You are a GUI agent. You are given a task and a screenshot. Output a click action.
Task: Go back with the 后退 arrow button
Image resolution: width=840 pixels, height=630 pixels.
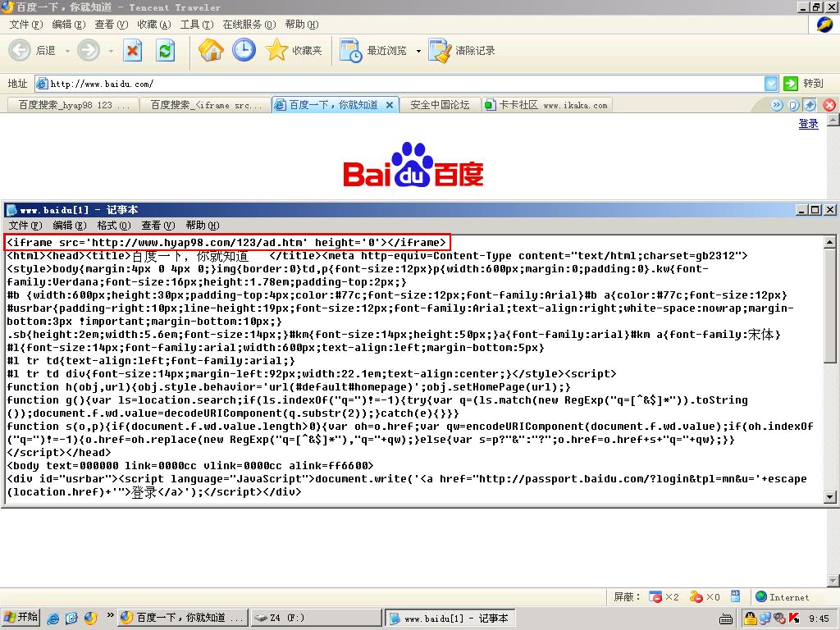coord(20,50)
